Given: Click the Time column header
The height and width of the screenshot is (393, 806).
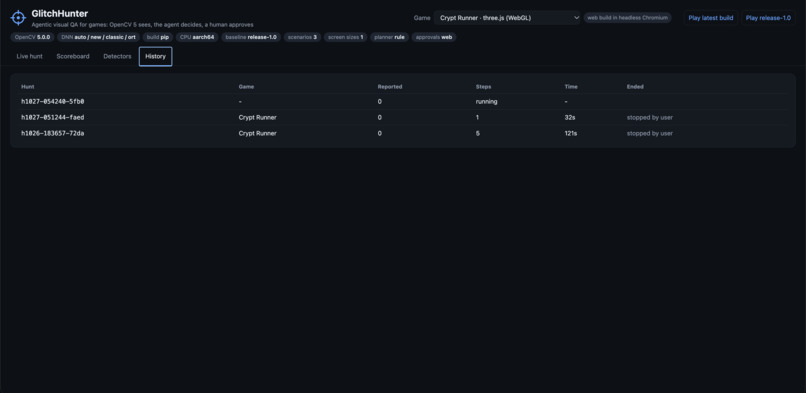Looking at the screenshot, I should pyautogui.click(x=571, y=87).
